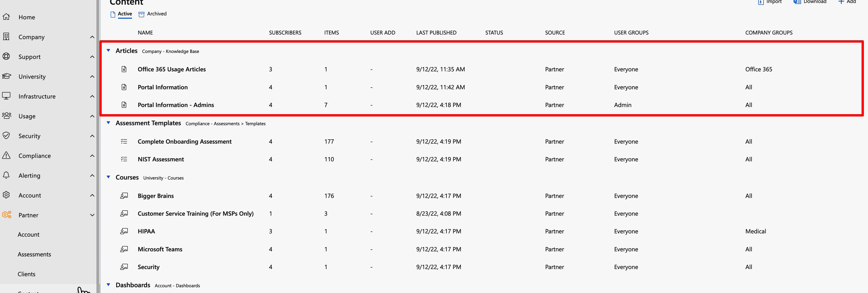Image resolution: width=868 pixels, height=293 pixels.
Task: Open Support via its life-ring icon
Action: (7, 57)
